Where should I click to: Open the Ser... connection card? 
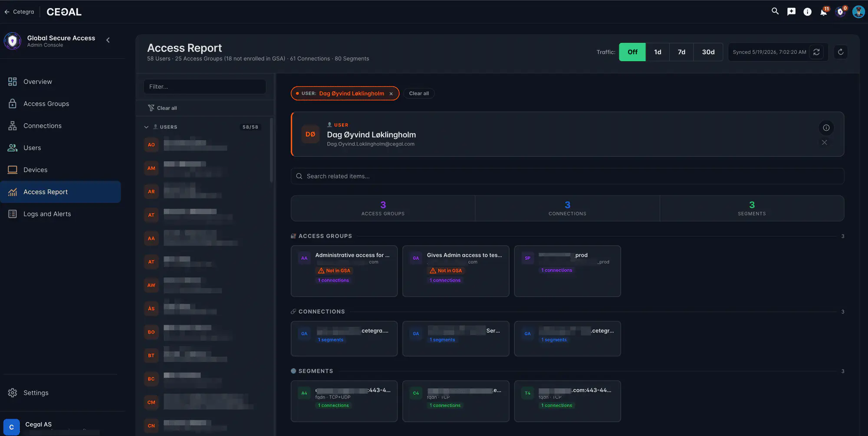pyautogui.click(x=456, y=339)
